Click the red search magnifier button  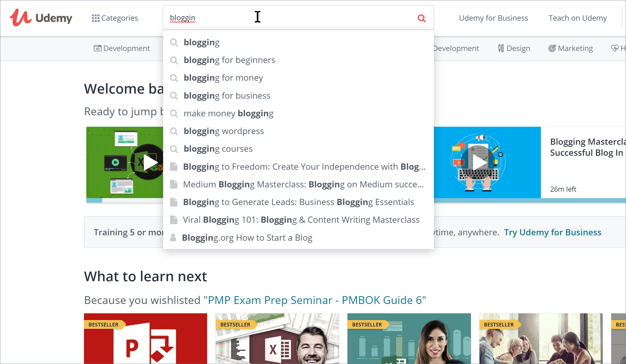(x=422, y=18)
